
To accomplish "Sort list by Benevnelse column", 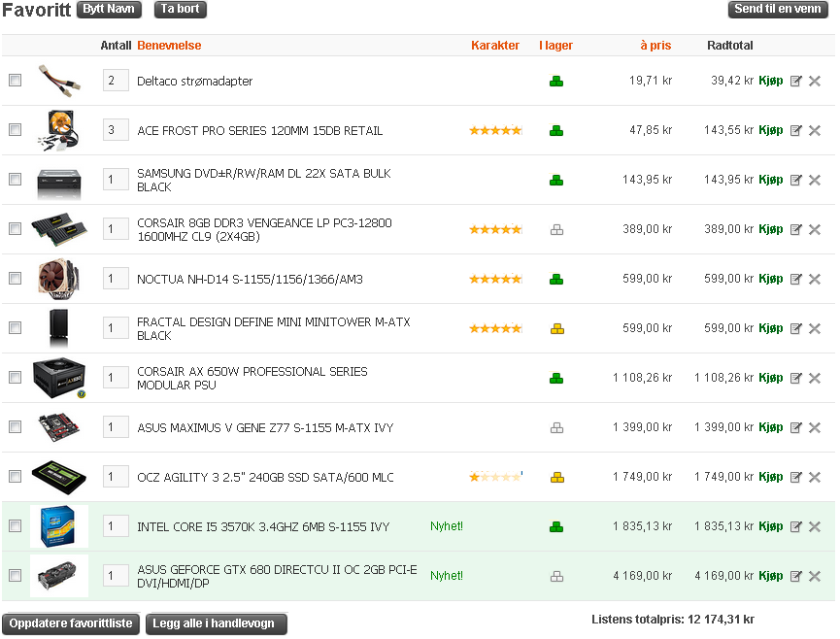I will (169, 46).
